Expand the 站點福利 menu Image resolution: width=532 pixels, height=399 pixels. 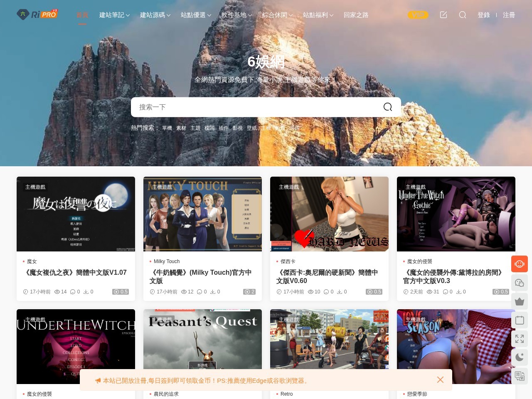click(x=318, y=15)
